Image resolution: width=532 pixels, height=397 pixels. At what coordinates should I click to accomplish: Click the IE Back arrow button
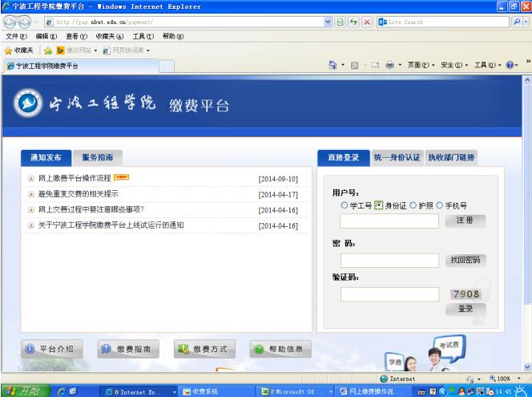(x=10, y=22)
